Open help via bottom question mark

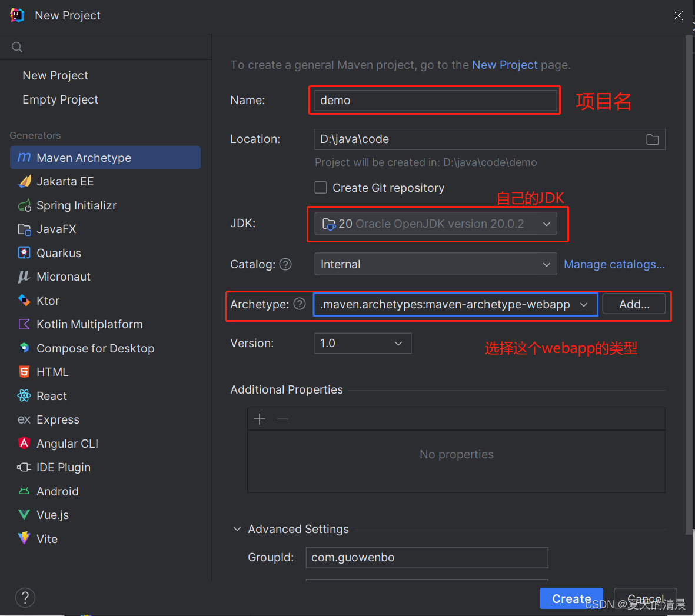pyautogui.click(x=25, y=597)
